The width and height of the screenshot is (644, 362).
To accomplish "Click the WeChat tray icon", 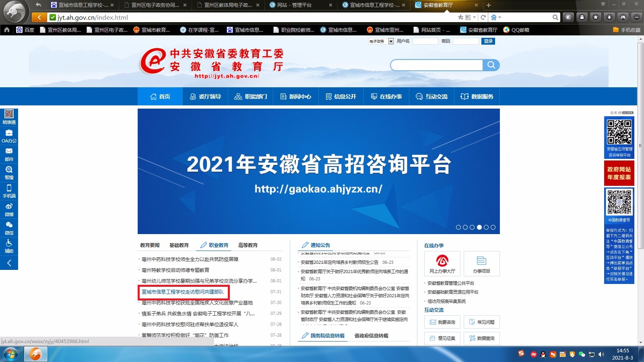I will point(582,354).
